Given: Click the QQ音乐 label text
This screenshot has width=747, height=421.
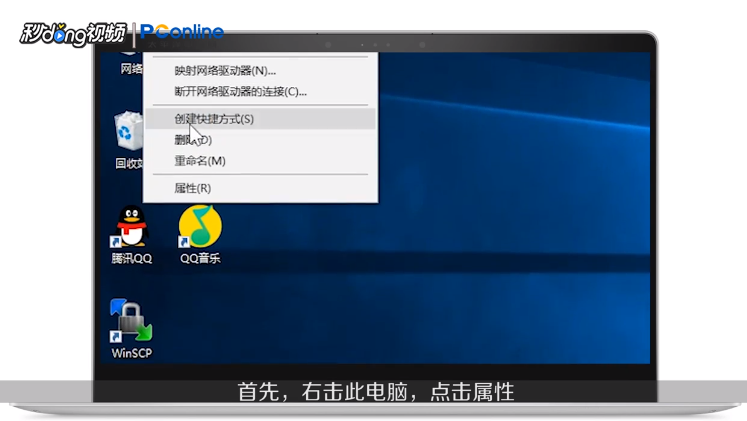Looking at the screenshot, I should tap(200, 259).
